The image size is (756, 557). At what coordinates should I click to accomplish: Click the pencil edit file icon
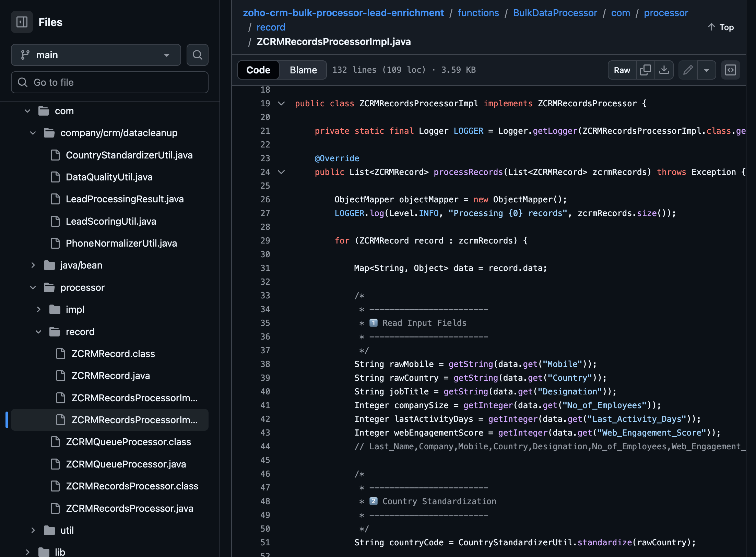[x=688, y=70]
